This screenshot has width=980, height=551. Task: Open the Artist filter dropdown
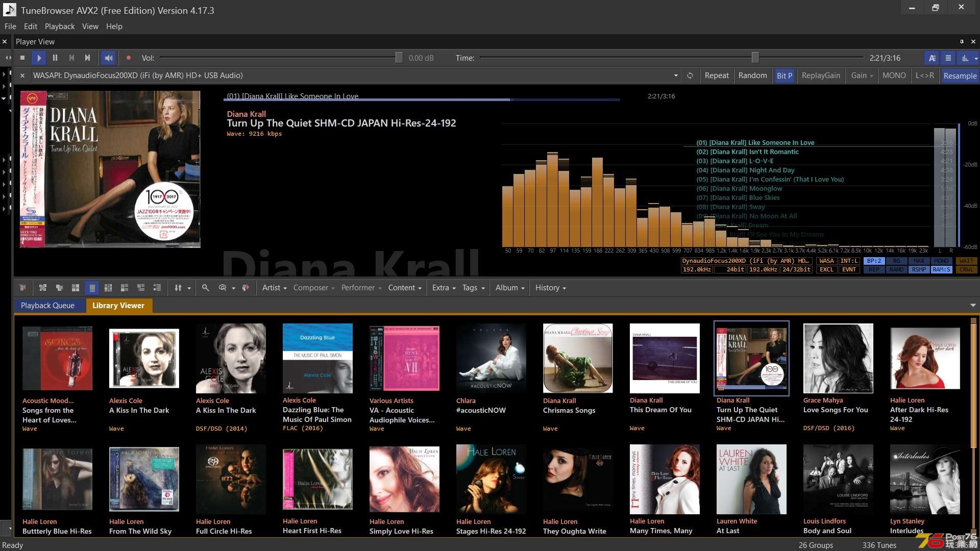tap(275, 288)
